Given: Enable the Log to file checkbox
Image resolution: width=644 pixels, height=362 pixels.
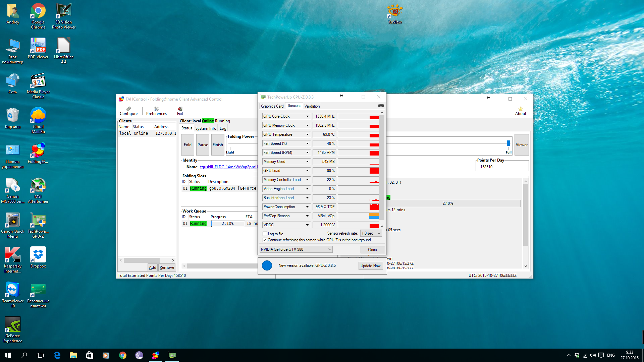Looking at the screenshot, I should (265, 234).
